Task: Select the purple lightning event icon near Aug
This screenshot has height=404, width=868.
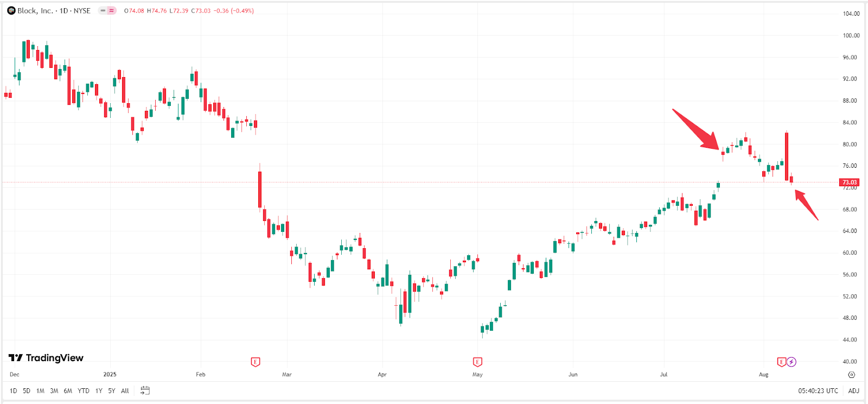Action: tap(792, 362)
